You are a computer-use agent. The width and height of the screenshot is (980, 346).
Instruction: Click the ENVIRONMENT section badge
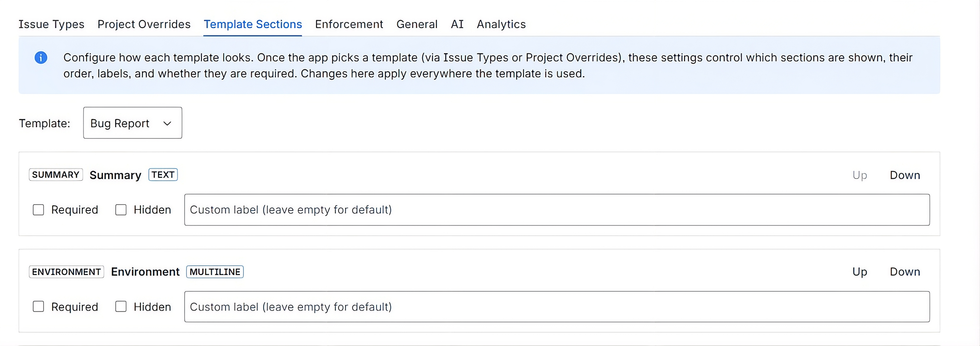point(66,272)
